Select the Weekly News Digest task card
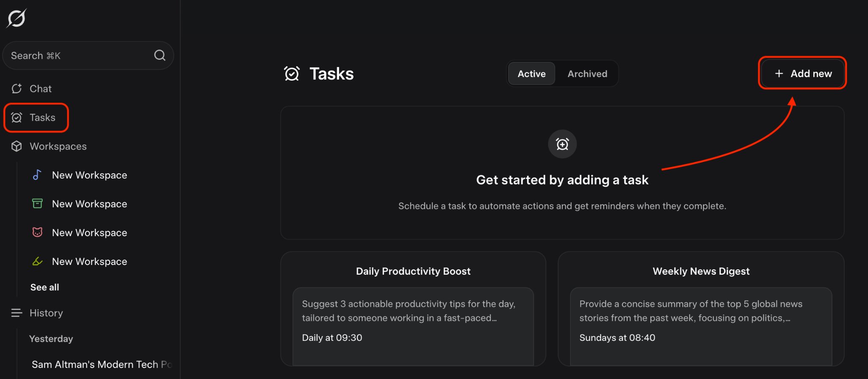The width and height of the screenshot is (868, 379). (x=701, y=309)
